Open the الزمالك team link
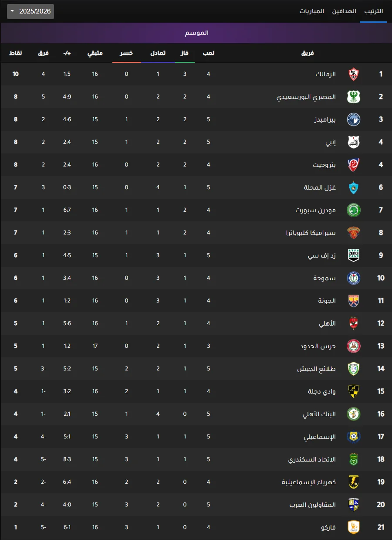This screenshot has width=392, height=540. [326, 74]
